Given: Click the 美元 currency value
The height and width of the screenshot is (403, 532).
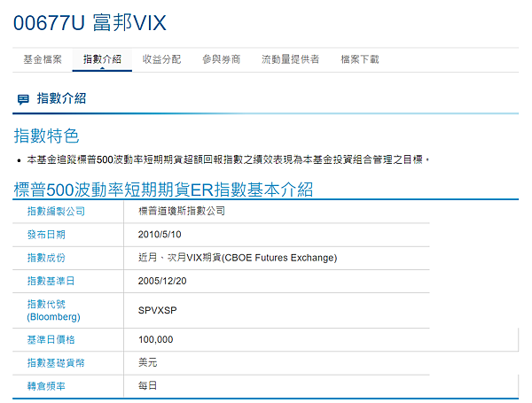Looking at the screenshot, I should (x=147, y=362).
